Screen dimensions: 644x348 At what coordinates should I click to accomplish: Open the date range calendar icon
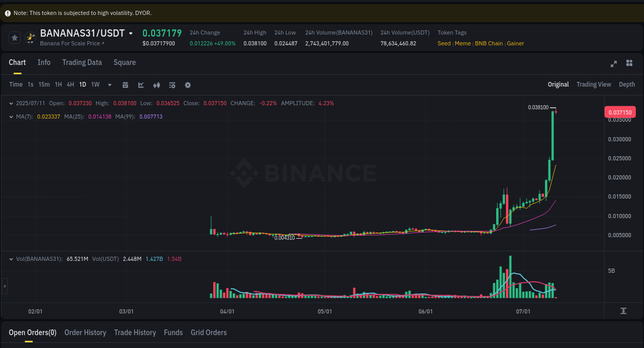click(x=125, y=85)
